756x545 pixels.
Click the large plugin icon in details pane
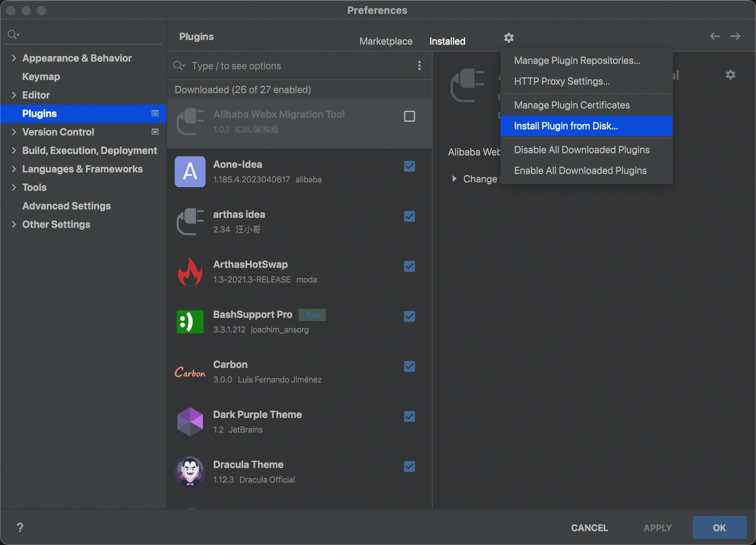(467, 85)
